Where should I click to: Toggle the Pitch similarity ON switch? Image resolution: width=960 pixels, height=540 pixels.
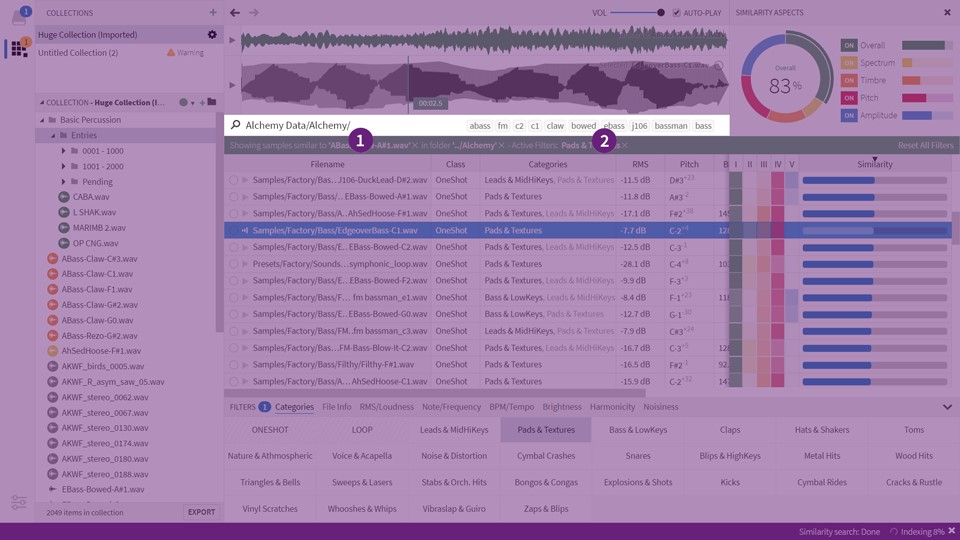click(849, 98)
